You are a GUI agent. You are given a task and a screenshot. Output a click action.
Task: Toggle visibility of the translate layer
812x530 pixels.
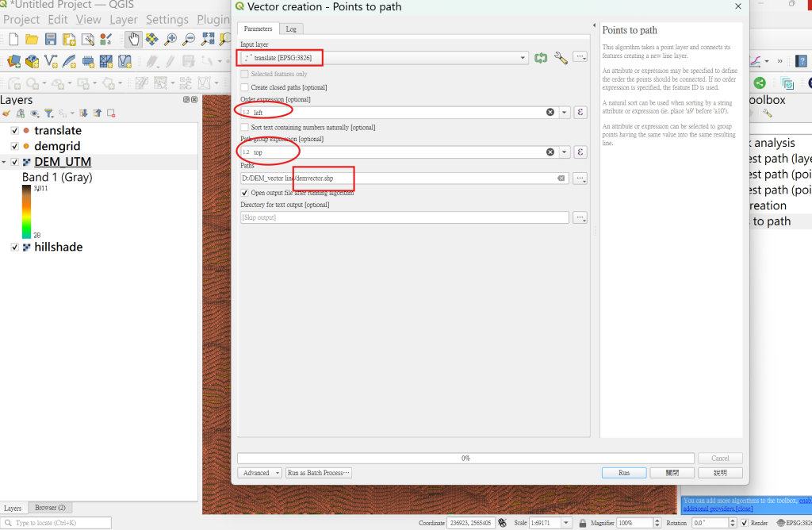coord(14,131)
